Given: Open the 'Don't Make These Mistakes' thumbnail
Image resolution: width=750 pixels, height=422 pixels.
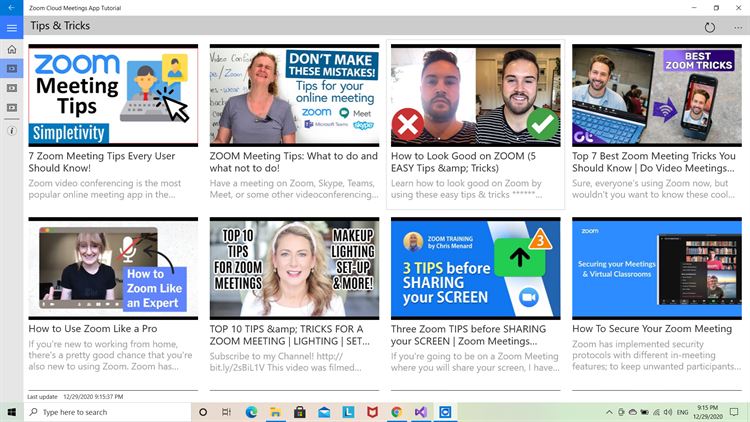Looking at the screenshot, I should pos(294,95).
